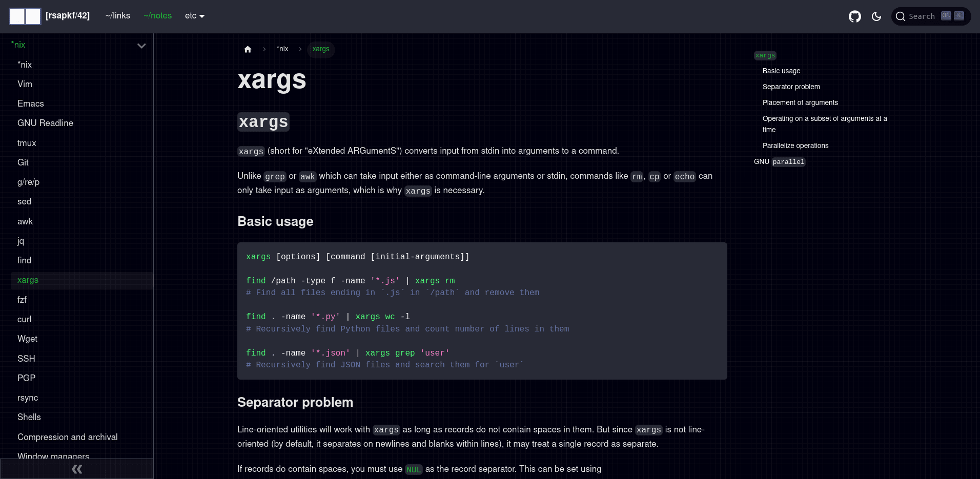This screenshot has height=479, width=980.
Task: Toggle the dark mode moon icon
Action: (876, 16)
